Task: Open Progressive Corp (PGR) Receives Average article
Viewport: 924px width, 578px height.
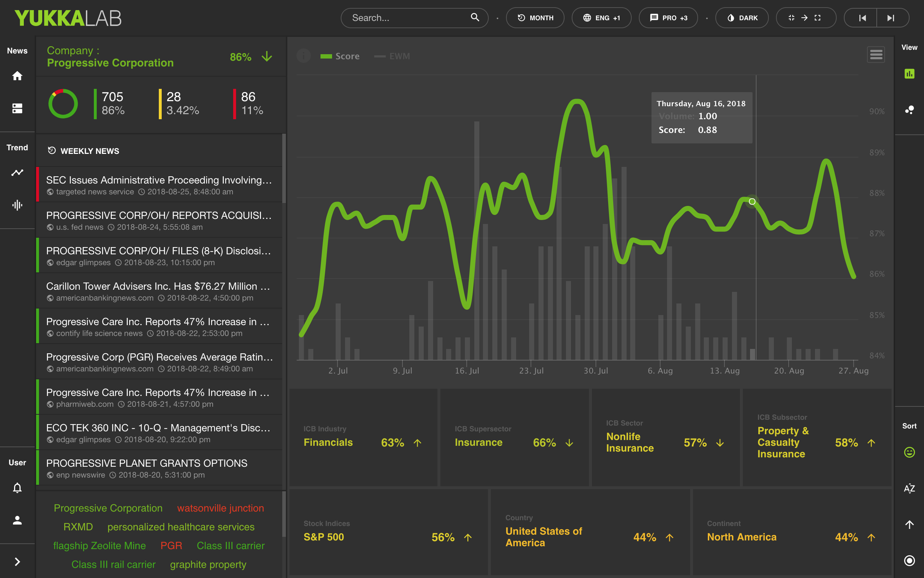Action: [159, 362]
